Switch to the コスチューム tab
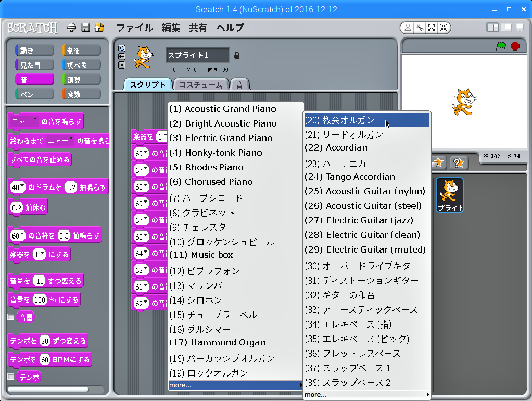 pos(201,85)
